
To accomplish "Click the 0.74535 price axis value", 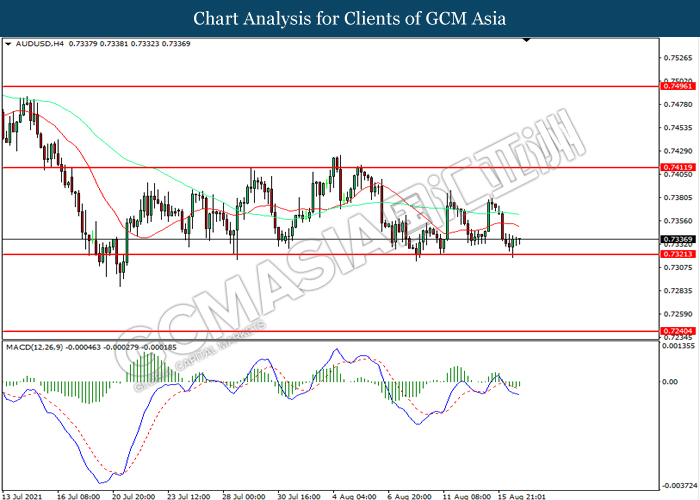I will click(x=678, y=128).
